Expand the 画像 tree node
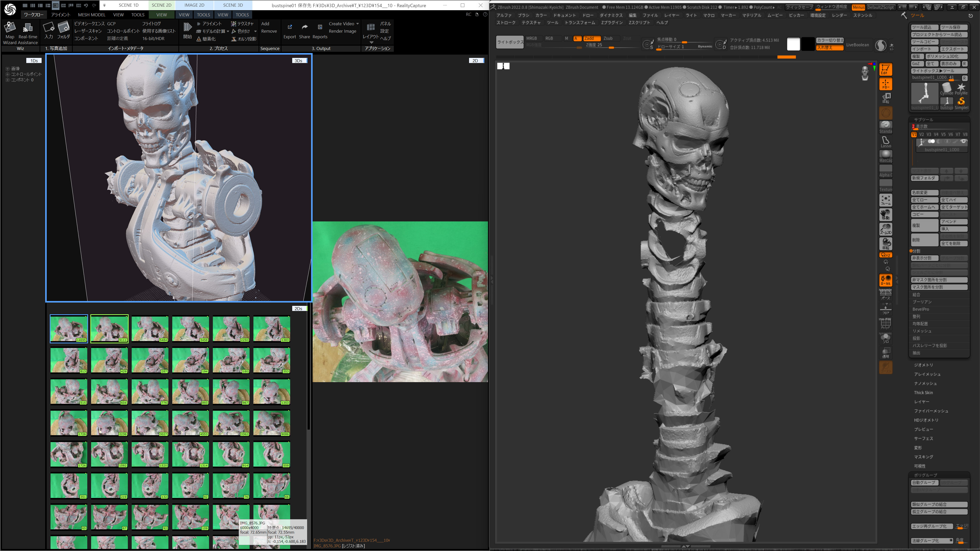Screen dimensions: 980x551 tap(7, 69)
